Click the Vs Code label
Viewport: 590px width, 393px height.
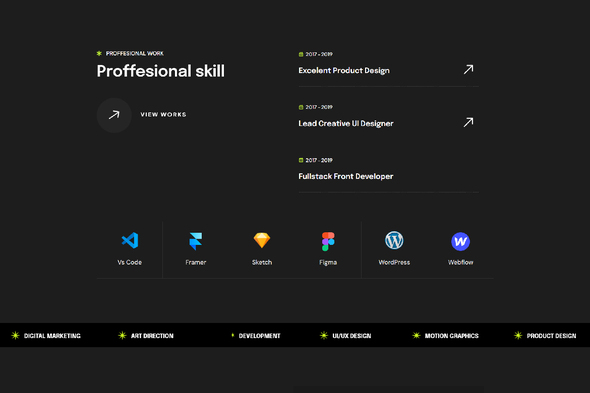pos(130,262)
